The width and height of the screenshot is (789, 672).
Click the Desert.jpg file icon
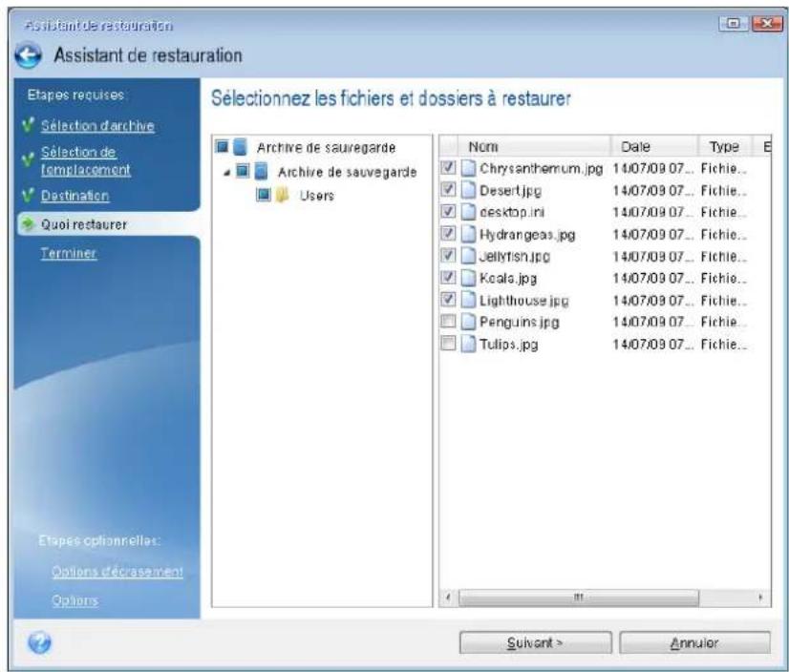click(x=468, y=190)
